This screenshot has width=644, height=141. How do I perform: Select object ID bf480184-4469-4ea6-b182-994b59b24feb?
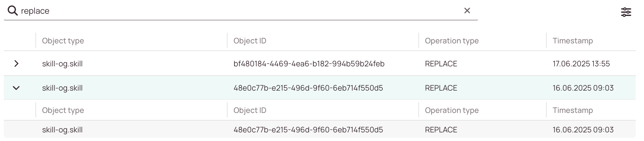coord(309,64)
